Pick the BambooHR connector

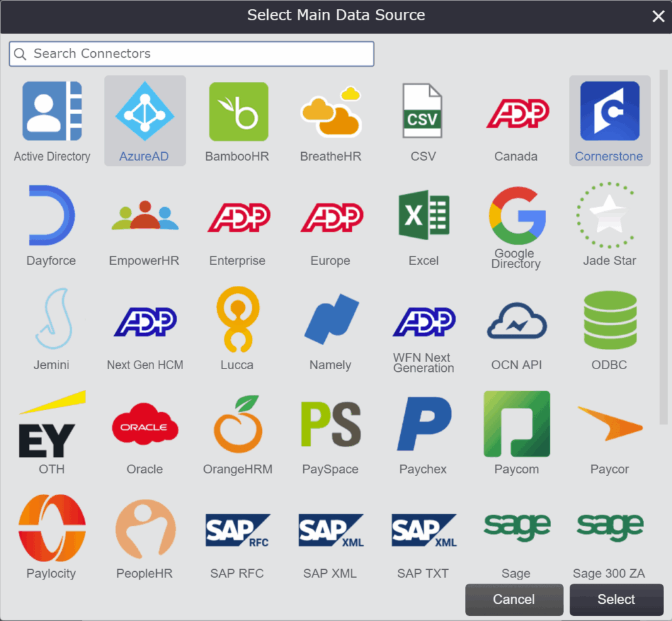(238, 111)
